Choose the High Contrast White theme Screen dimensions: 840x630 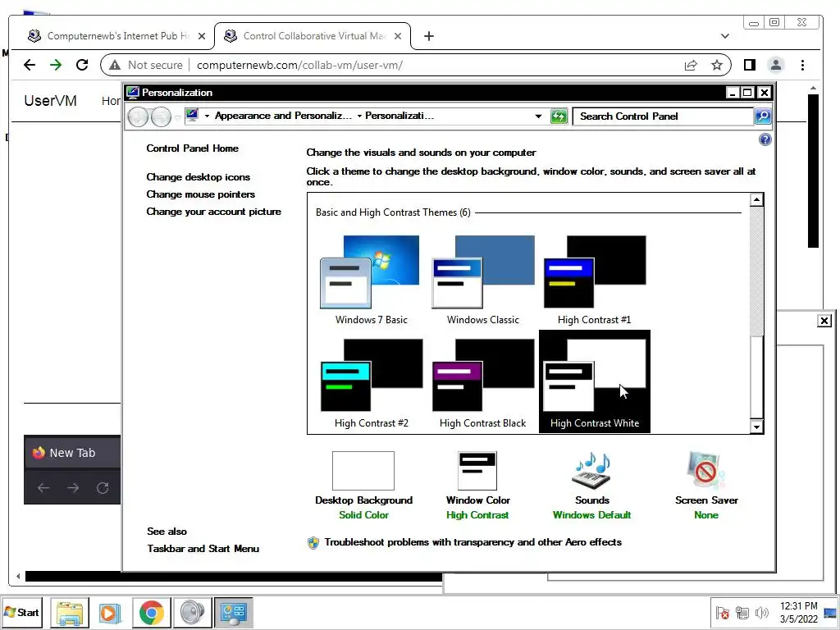595,381
